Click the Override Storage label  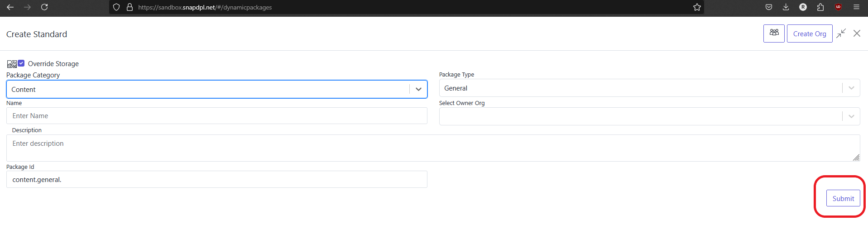[x=53, y=64]
